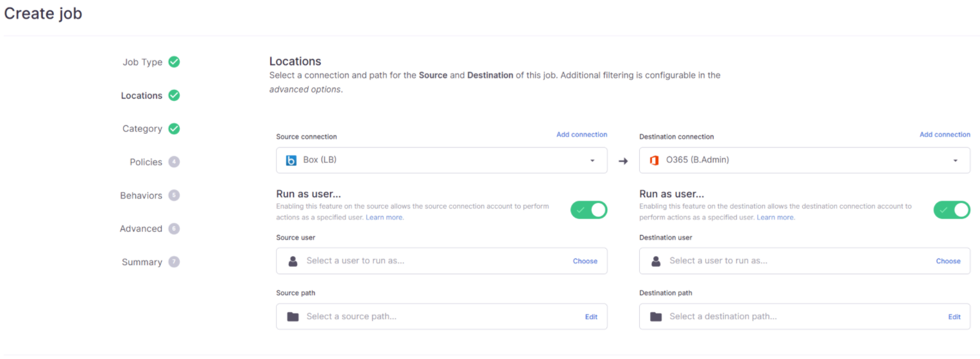Click the 'Create job' page heading

pos(43,13)
